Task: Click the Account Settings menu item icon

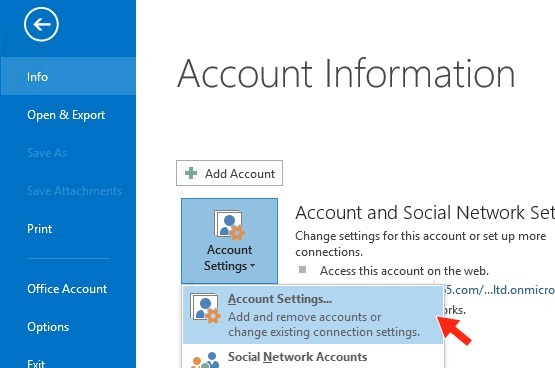Action: coord(205,308)
